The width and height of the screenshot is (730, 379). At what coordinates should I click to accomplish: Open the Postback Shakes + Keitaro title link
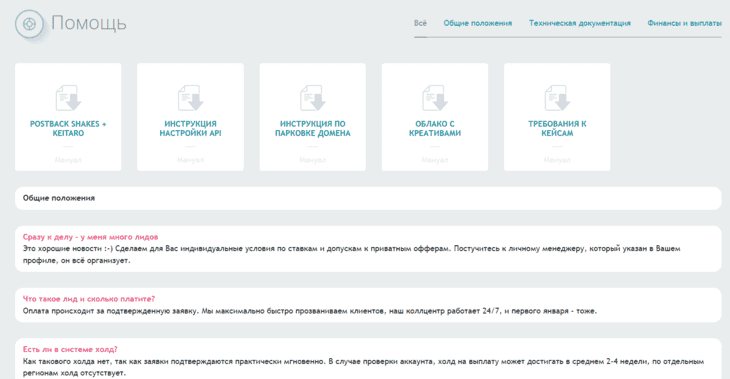click(68, 129)
